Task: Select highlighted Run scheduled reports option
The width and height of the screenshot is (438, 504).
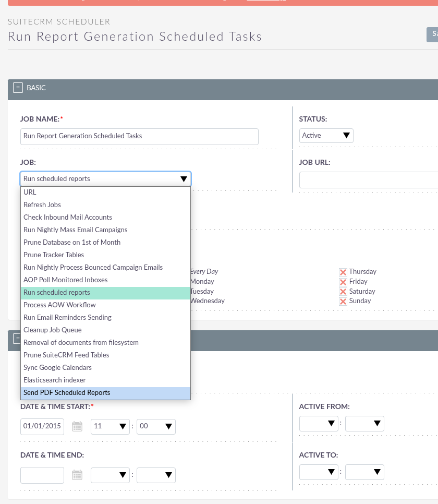Action: [105, 293]
